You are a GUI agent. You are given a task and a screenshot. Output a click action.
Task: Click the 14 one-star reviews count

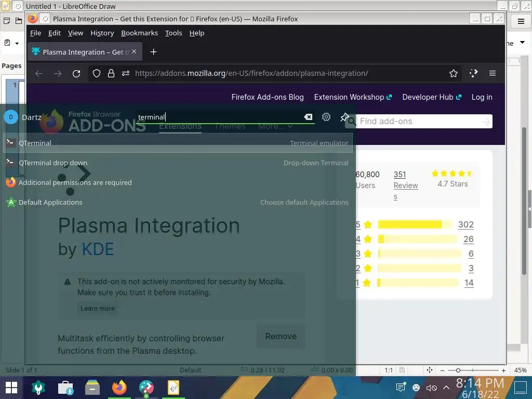pyautogui.click(x=469, y=283)
